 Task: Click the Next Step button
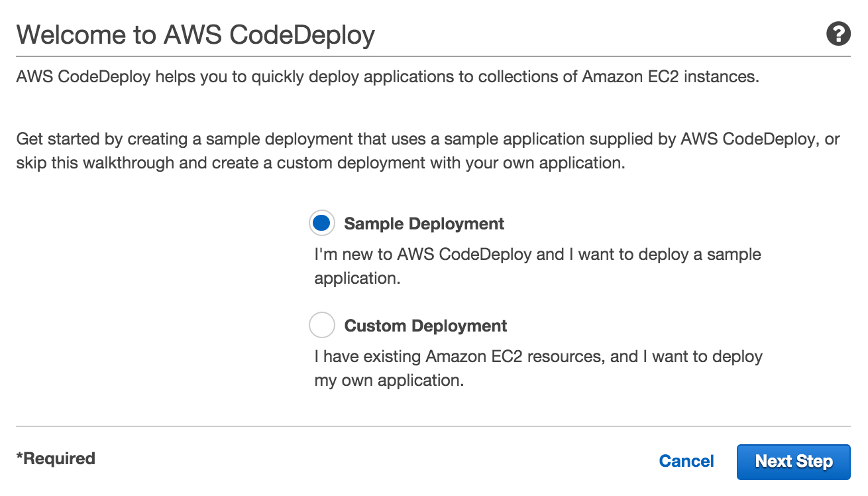click(793, 462)
